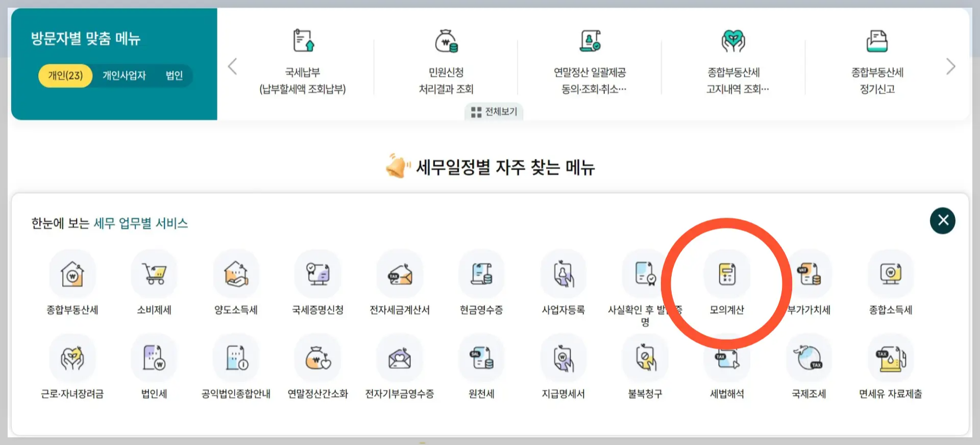Open the 현금영수증 receipt icon
980x445 pixels.
(481, 274)
